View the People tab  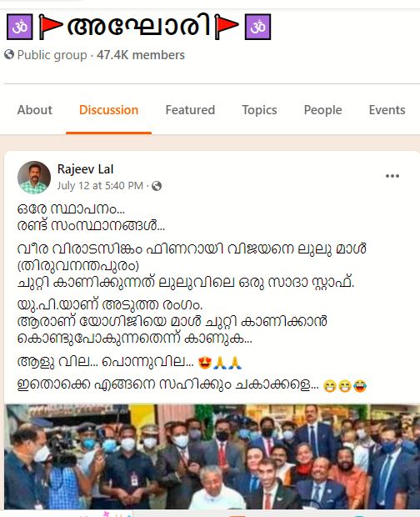pos(322,110)
